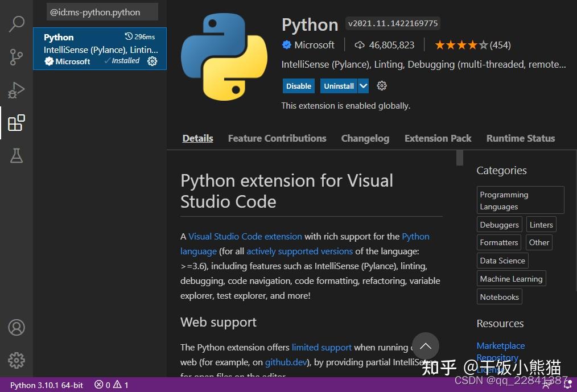
Task: Open the Testing view
Action: [17, 155]
